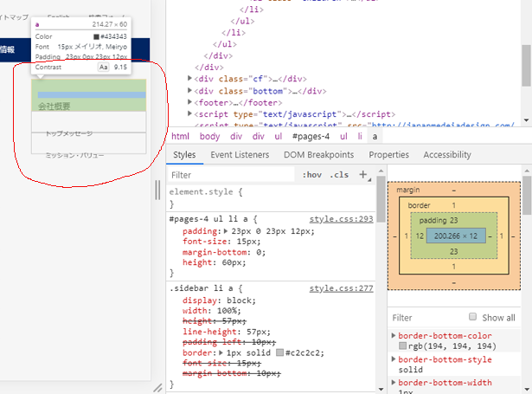Select the Accessibility tab
The image size is (532, 394).
coord(447,154)
